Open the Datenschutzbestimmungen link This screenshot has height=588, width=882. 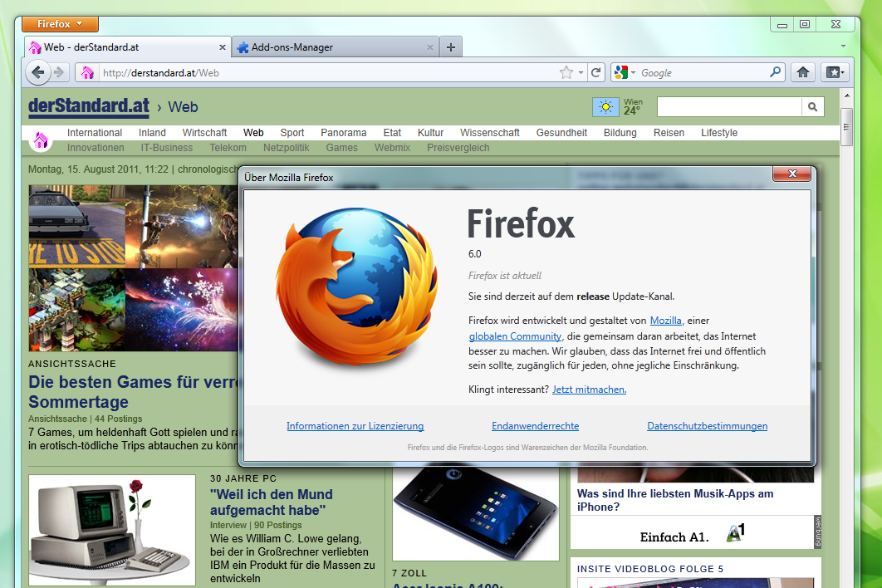point(707,426)
